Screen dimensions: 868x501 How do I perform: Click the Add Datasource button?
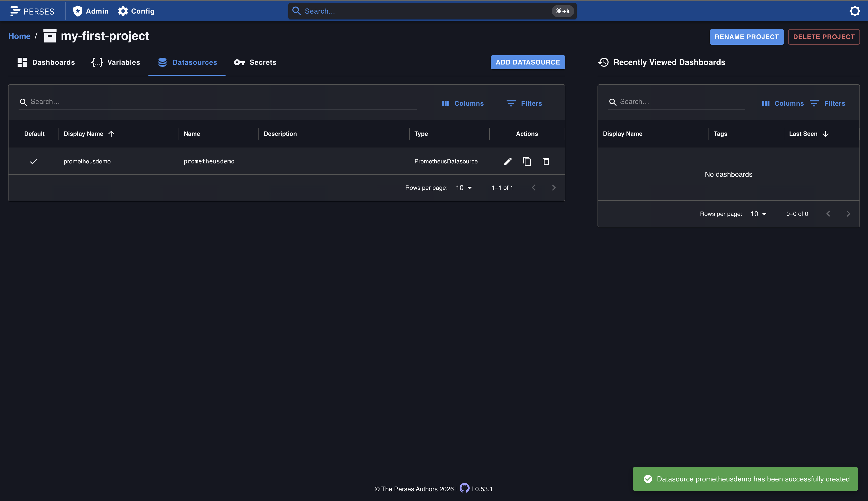coord(528,62)
